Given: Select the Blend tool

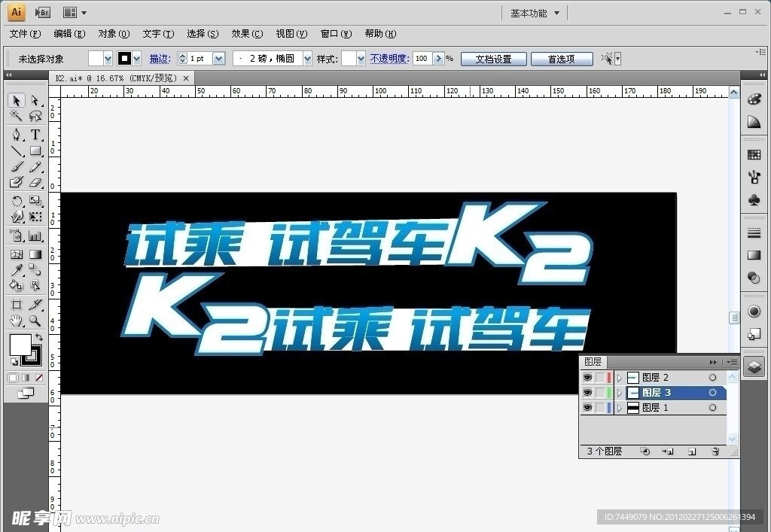Looking at the screenshot, I should coord(35,269).
